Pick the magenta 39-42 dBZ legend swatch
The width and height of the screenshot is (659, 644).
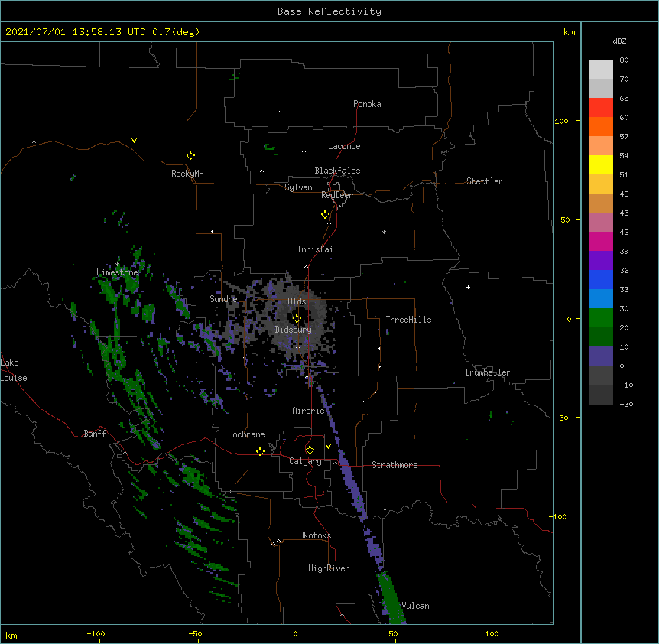pyautogui.click(x=601, y=241)
